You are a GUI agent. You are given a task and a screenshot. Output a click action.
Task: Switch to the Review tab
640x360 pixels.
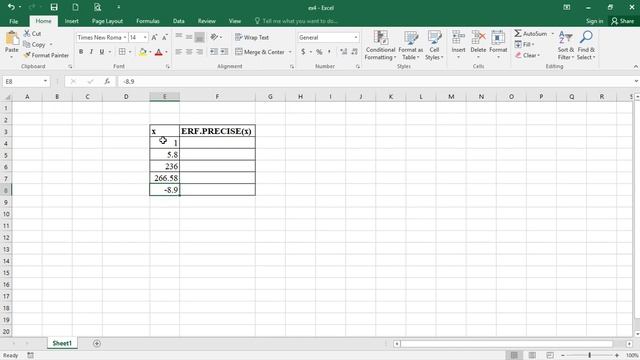[207, 21]
